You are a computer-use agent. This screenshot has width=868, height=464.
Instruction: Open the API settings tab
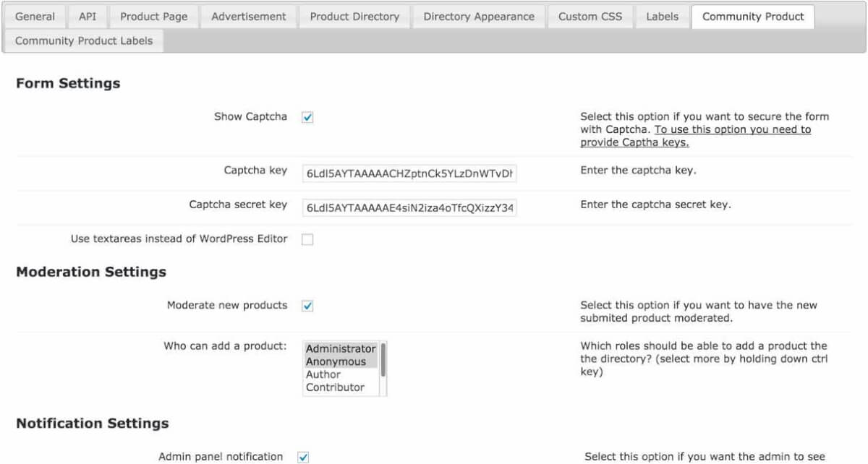pyautogui.click(x=88, y=17)
